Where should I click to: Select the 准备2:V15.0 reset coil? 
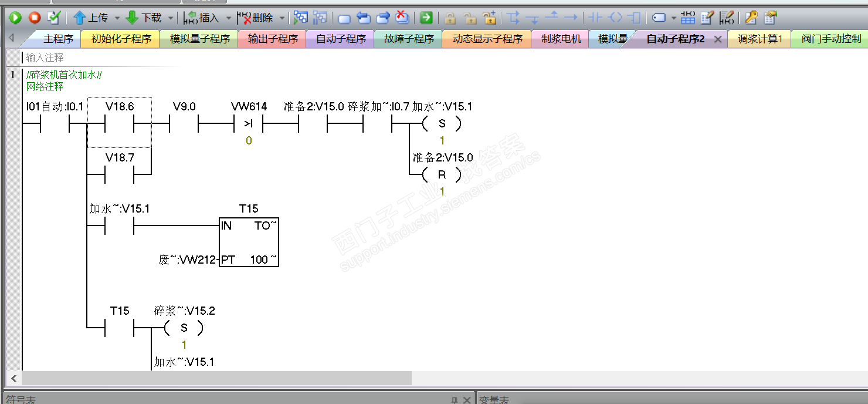point(442,174)
